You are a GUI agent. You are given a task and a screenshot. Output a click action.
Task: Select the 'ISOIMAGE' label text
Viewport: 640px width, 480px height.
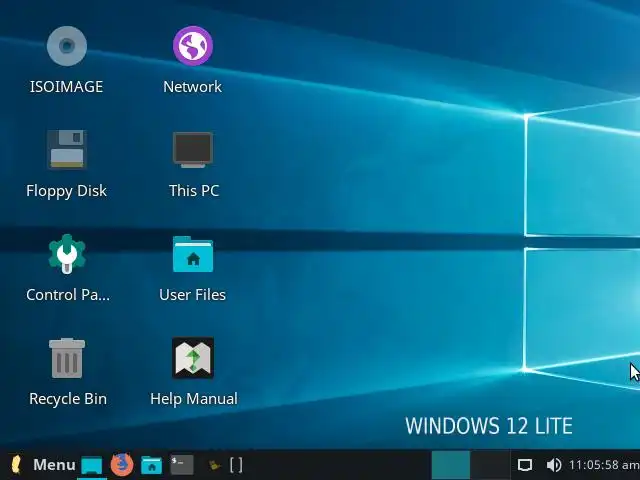click(x=67, y=87)
